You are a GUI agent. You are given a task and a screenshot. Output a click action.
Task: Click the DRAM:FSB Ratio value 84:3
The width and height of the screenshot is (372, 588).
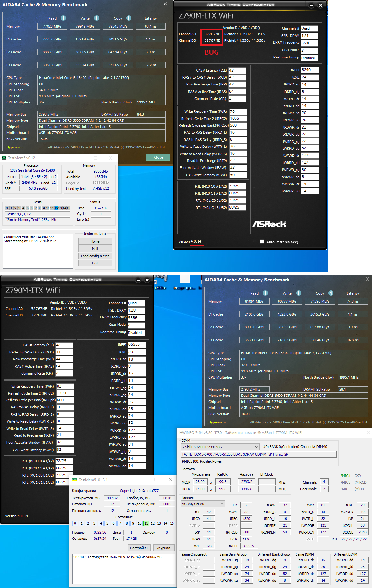150,114
